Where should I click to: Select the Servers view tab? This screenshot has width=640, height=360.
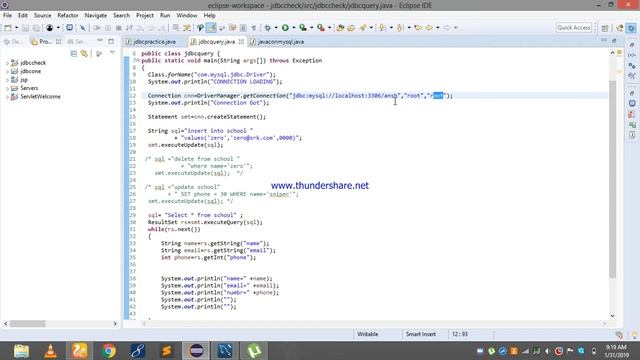tap(77, 42)
